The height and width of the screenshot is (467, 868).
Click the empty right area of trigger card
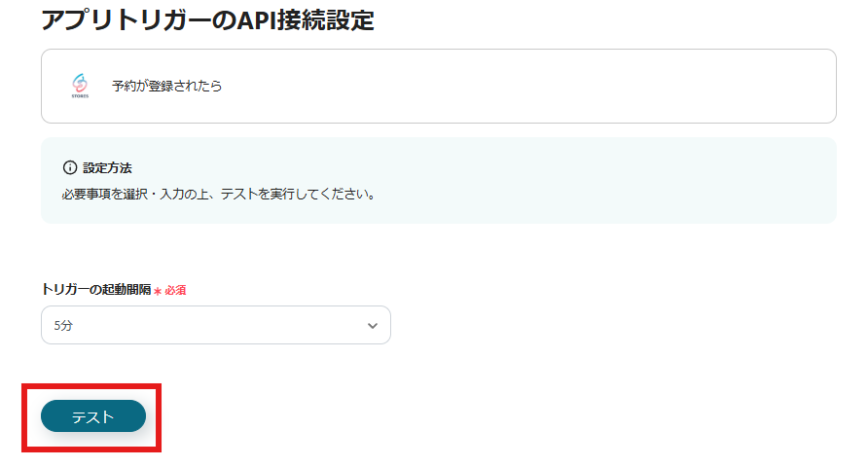pos(584,86)
